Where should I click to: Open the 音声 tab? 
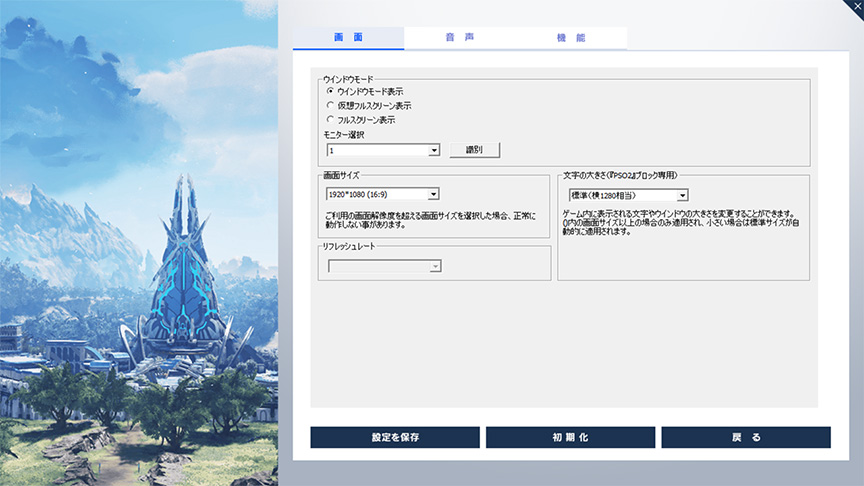tap(460, 38)
